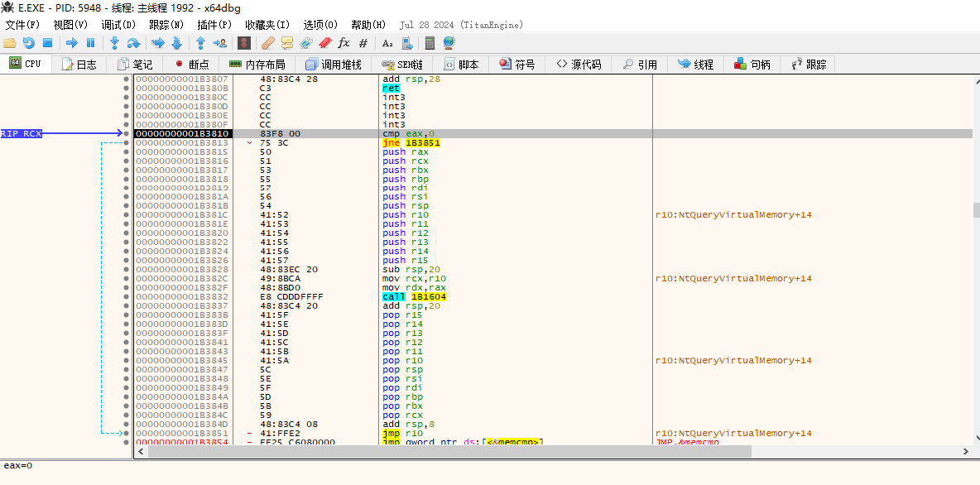Step into with the toolbar icon
The height and width of the screenshot is (485, 980).
[114, 43]
